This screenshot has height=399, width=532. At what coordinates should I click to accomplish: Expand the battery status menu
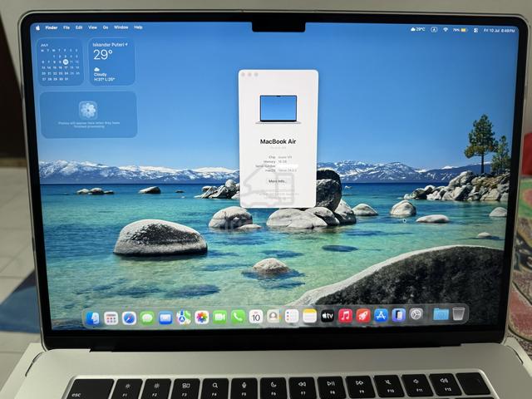click(x=460, y=30)
